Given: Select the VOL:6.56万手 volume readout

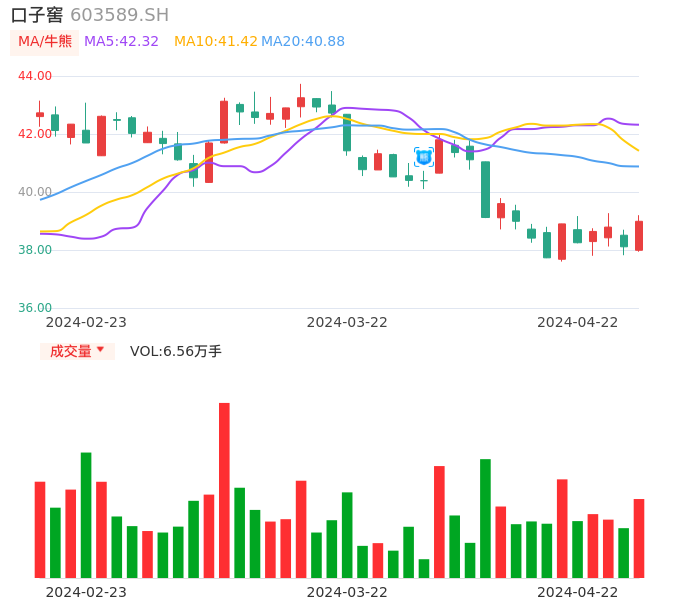Looking at the screenshot, I should coord(176,351).
